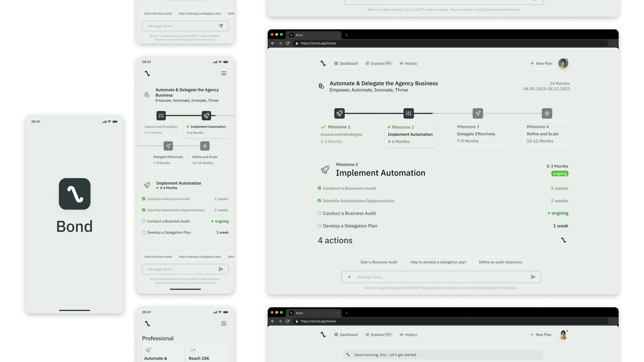Click plus attach icon in plan browser message box
The height and width of the screenshot is (362, 644).
click(349, 277)
